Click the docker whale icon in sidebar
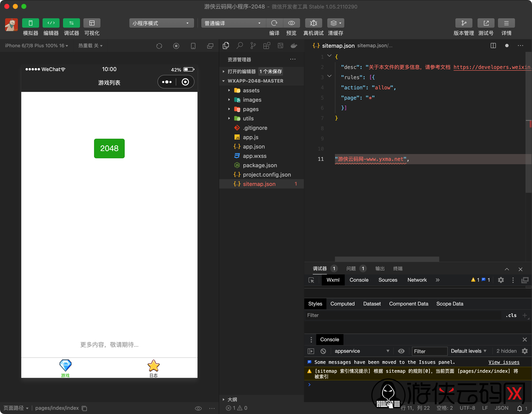Viewport: 532px width, 414px height. pos(294,46)
